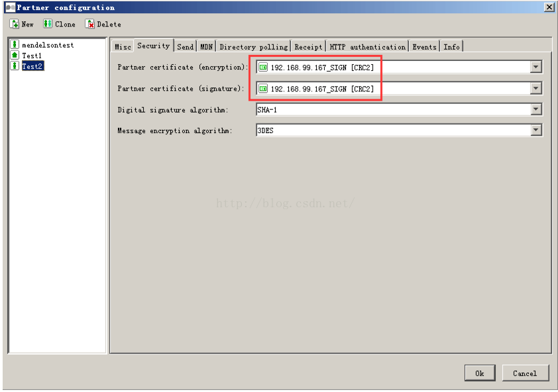
Task: Switch to the Misc tab
Action: [x=123, y=46]
